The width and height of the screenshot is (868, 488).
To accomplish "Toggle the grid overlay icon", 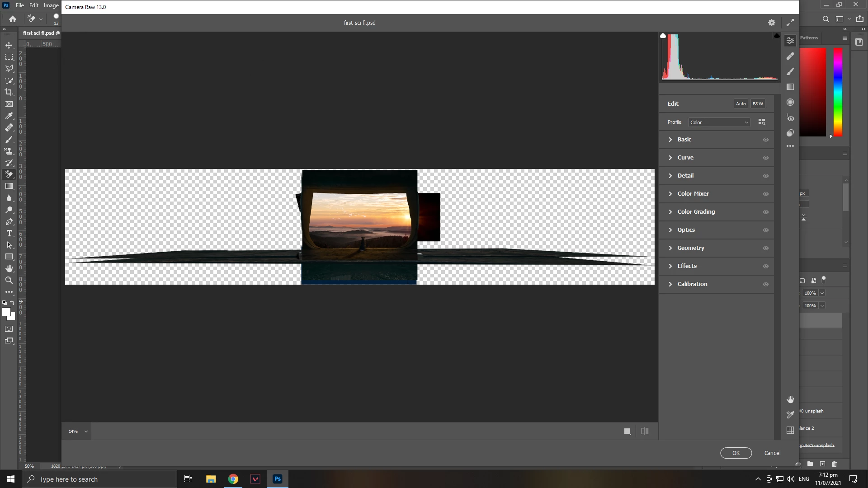I will [x=790, y=431].
